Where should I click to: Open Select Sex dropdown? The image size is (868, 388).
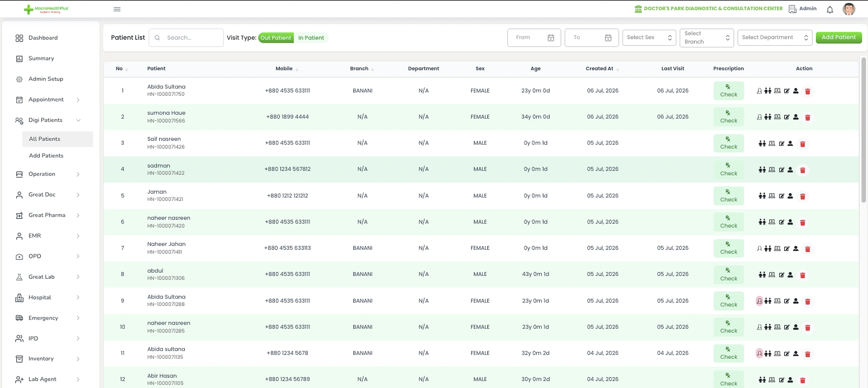[x=649, y=38]
